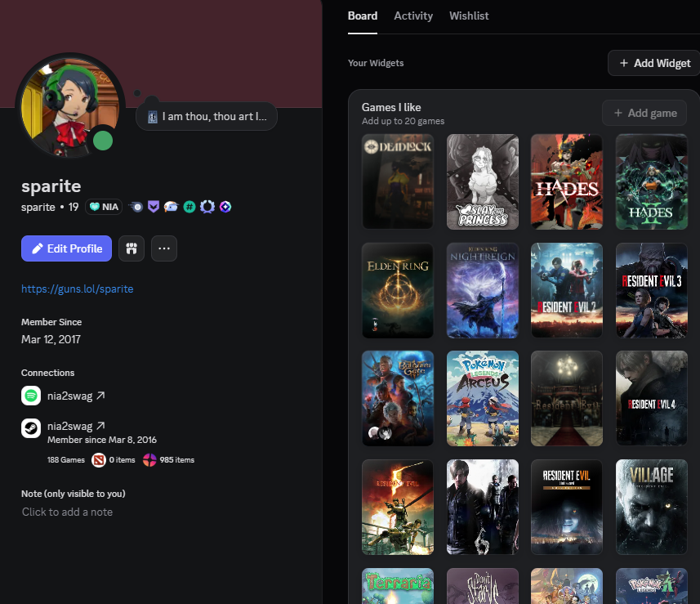Click the NIA server tag badge
The image size is (700, 604).
point(104,207)
